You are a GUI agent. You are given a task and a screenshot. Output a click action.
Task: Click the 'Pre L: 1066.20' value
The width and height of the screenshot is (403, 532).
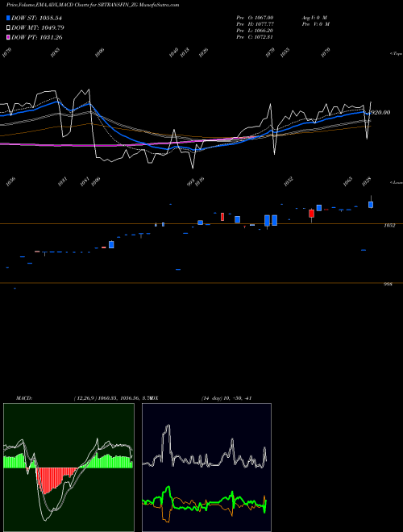(x=255, y=31)
